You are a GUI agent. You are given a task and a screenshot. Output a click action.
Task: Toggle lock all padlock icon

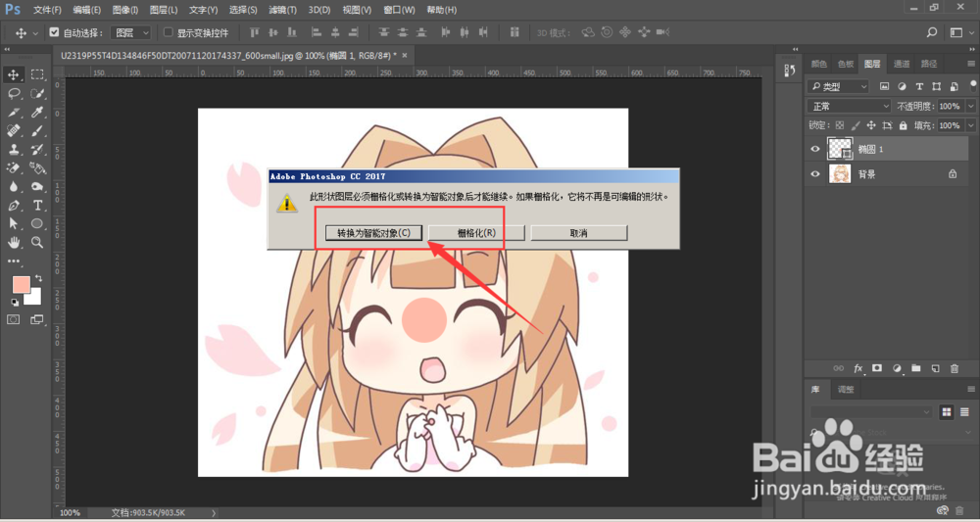904,125
